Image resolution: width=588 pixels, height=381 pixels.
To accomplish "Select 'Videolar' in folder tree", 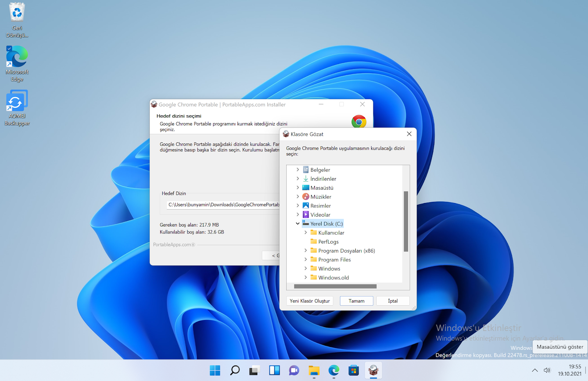I will click(x=320, y=215).
